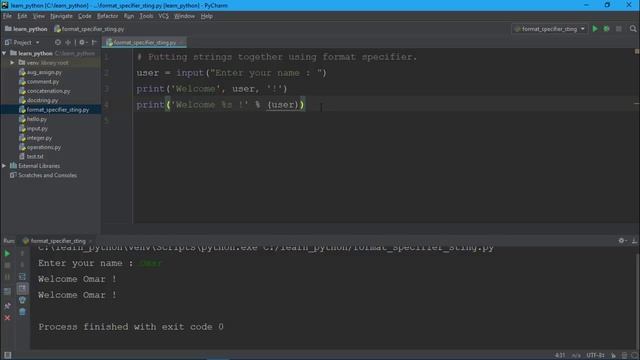Open concatenation.py in project tree

[49, 91]
